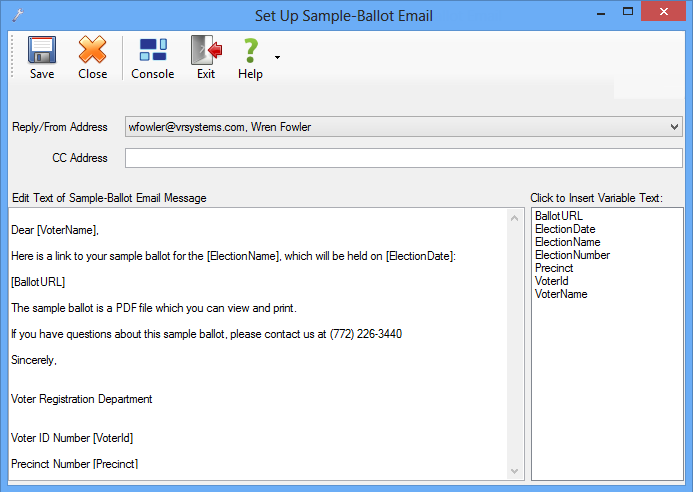The image size is (693, 492).
Task: Select VoterName in variable list
Action: 561,294
